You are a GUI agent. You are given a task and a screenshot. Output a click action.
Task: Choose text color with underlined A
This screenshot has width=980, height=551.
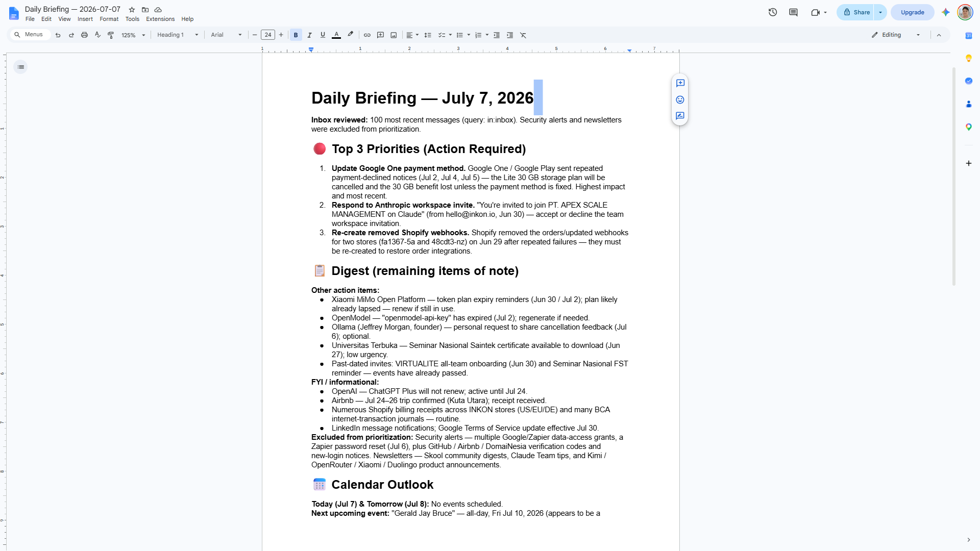(336, 35)
